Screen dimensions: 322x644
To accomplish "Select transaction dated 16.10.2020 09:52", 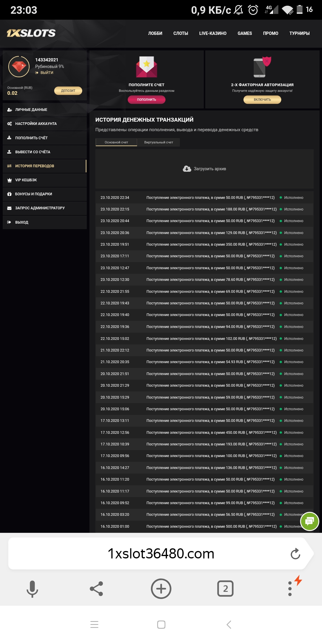I will tap(205, 503).
